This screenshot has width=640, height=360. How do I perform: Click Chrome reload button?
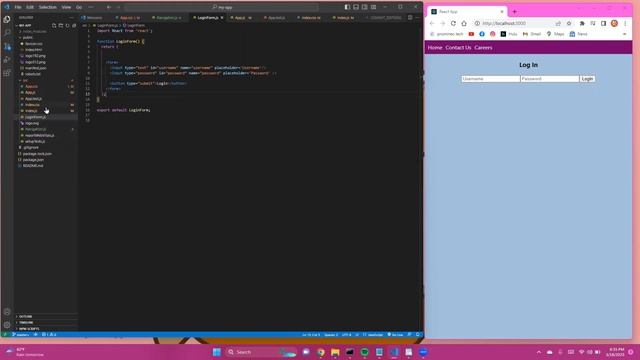pyautogui.click(x=453, y=23)
